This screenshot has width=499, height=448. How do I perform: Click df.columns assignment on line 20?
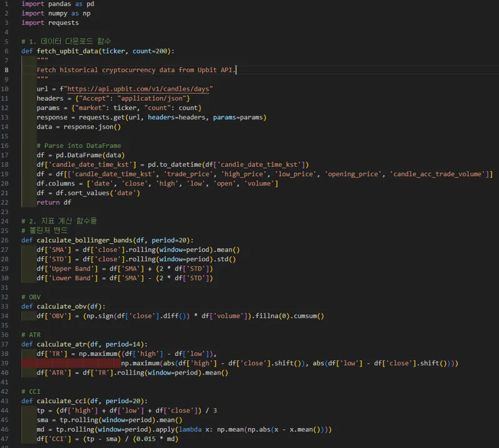157,184
